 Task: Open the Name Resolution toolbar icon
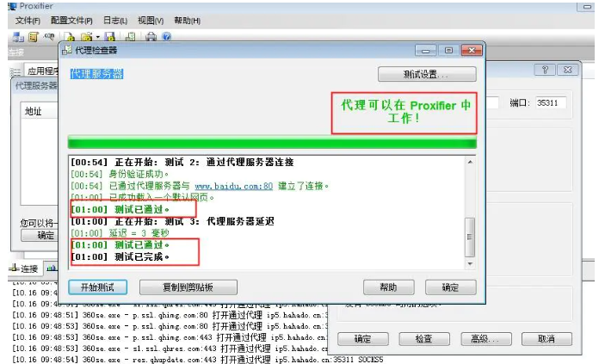click(x=49, y=37)
